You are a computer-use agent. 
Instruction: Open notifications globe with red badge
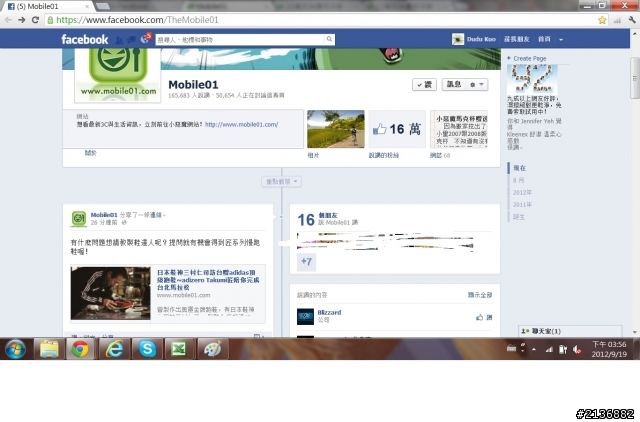[145, 38]
